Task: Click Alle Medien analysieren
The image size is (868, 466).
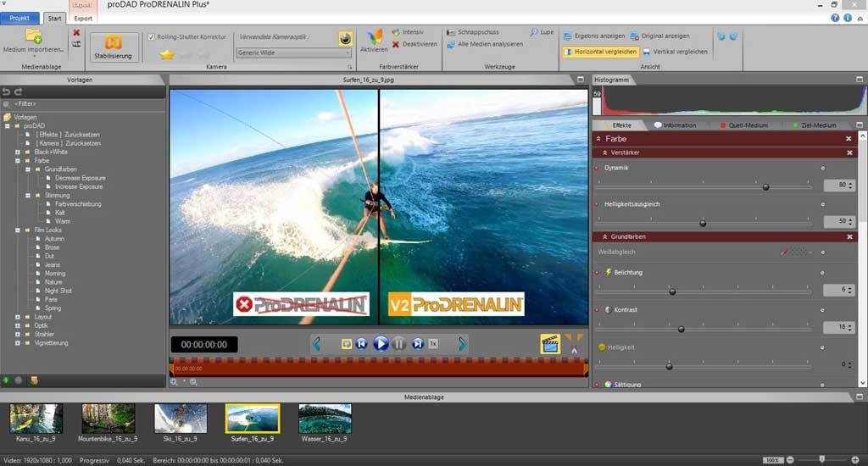Action: click(x=484, y=44)
